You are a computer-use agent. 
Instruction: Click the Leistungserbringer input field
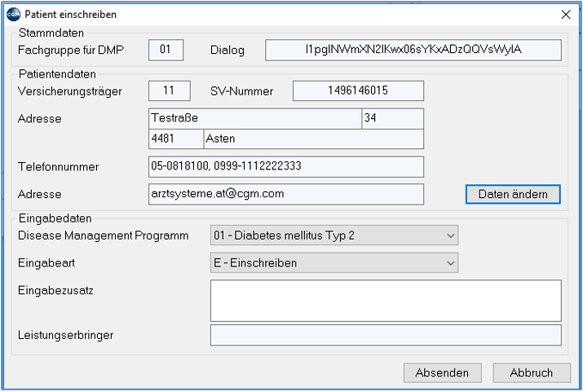(386, 335)
